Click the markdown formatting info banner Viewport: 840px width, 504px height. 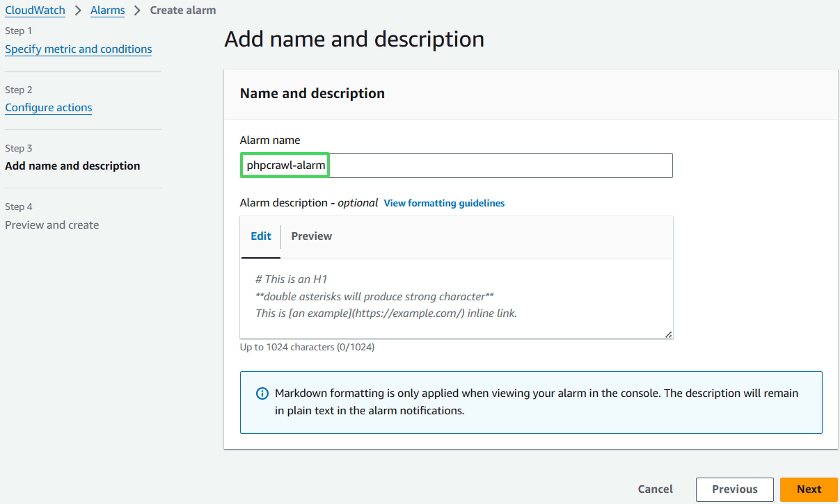(531, 402)
